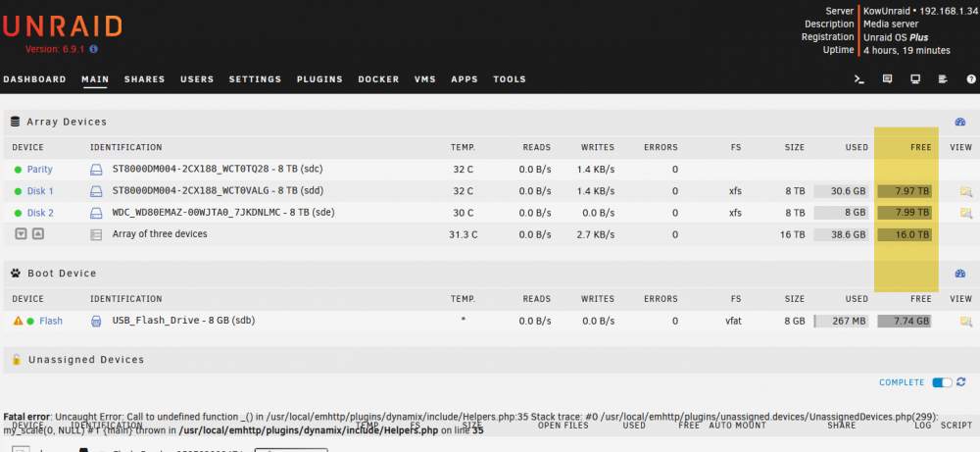Open the SETTINGS tab

(255, 79)
